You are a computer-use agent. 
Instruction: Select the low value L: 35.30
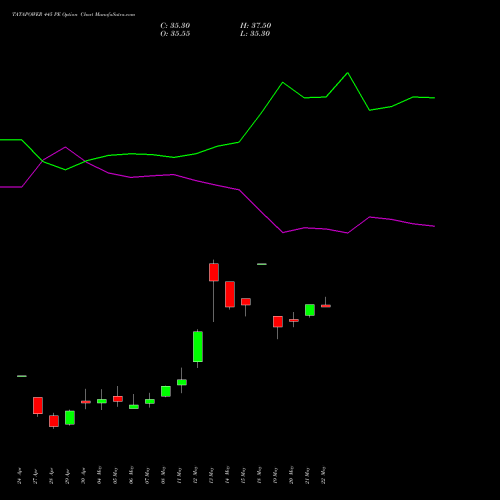[x=255, y=34]
